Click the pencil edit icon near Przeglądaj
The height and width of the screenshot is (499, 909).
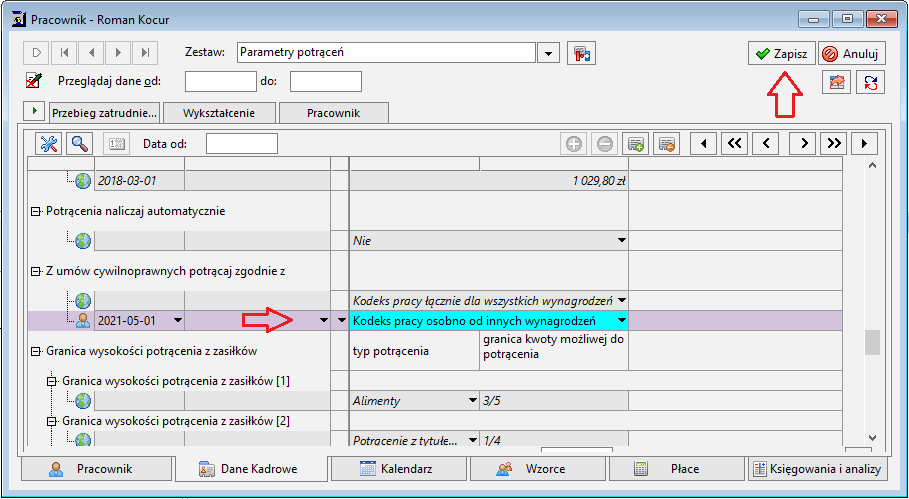(x=33, y=81)
